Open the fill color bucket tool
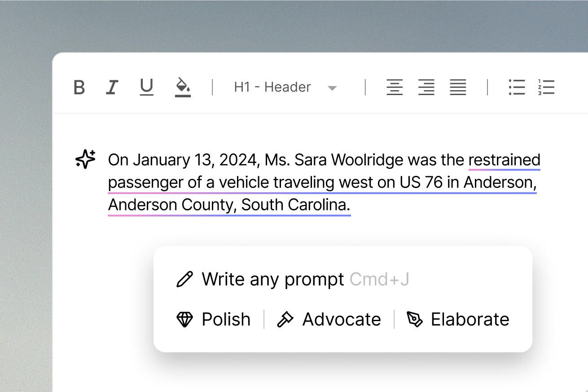The height and width of the screenshot is (392, 588). coord(183,87)
